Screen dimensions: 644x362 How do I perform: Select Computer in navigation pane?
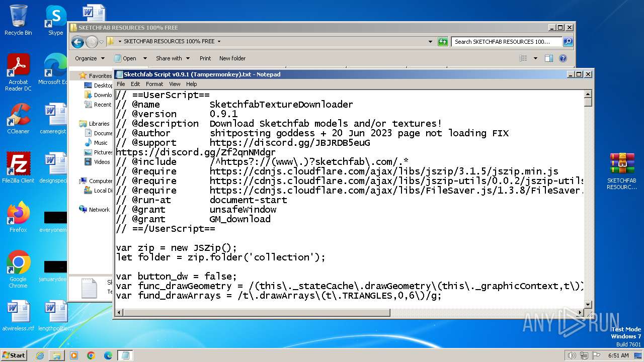coord(96,181)
